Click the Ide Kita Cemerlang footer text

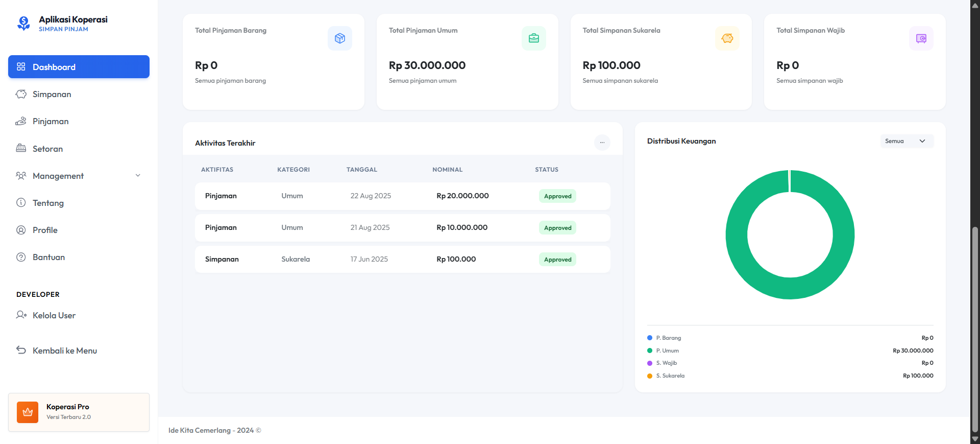(x=215, y=430)
